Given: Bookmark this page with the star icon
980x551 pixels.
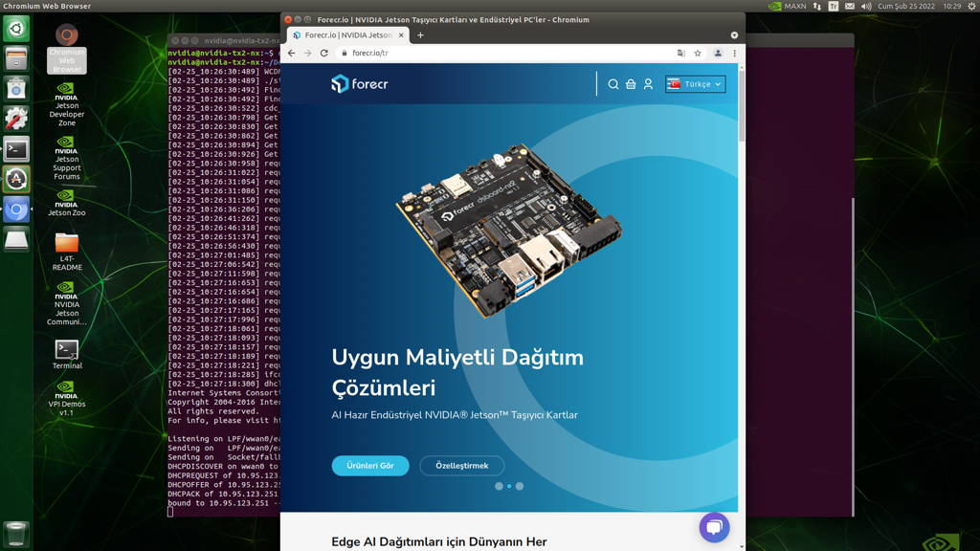Looking at the screenshot, I should [698, 54].
